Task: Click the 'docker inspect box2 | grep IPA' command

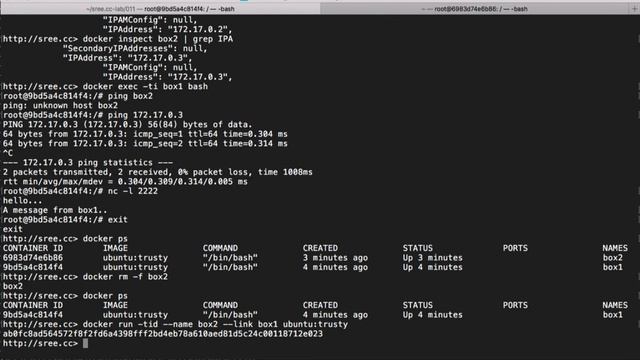Action: [158, 39]
